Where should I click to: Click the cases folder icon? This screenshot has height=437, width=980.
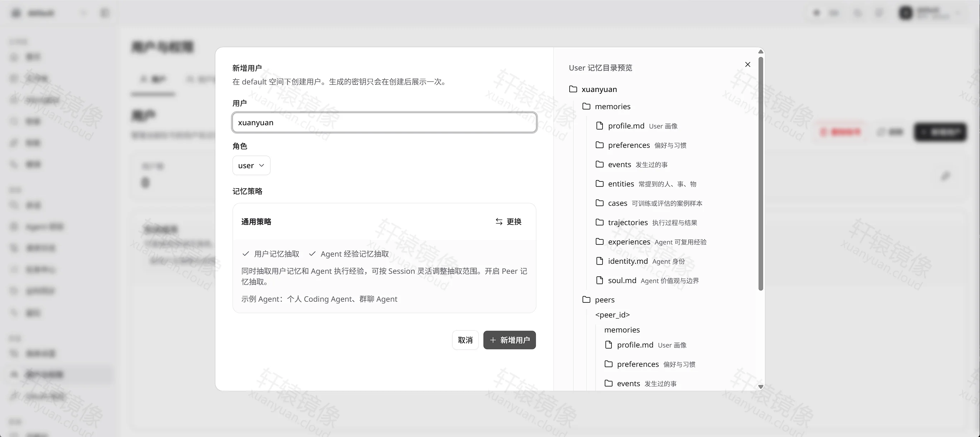click(600, 203)
